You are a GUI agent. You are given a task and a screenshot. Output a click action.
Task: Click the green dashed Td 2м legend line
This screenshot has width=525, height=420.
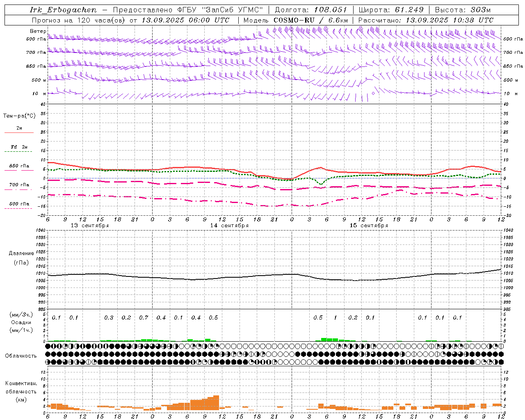(18, 152)
